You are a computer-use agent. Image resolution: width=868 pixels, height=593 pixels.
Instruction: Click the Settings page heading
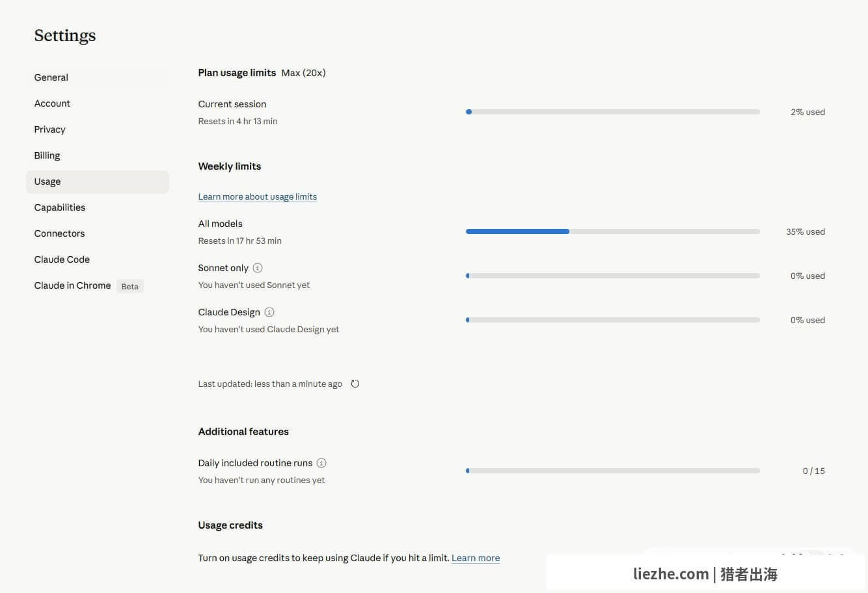[65, 36]
